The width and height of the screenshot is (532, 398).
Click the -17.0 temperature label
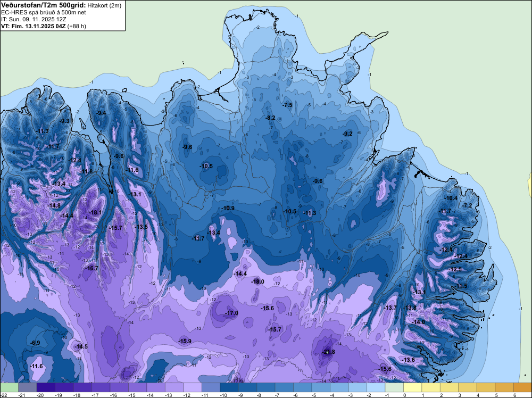pyautogui.click(x=232, y=313)
